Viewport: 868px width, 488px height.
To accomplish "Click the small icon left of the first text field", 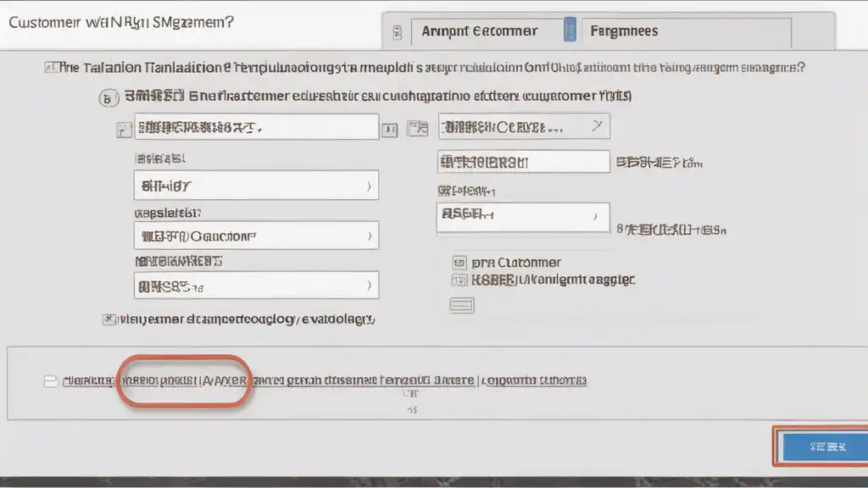I will click(124, 130).
